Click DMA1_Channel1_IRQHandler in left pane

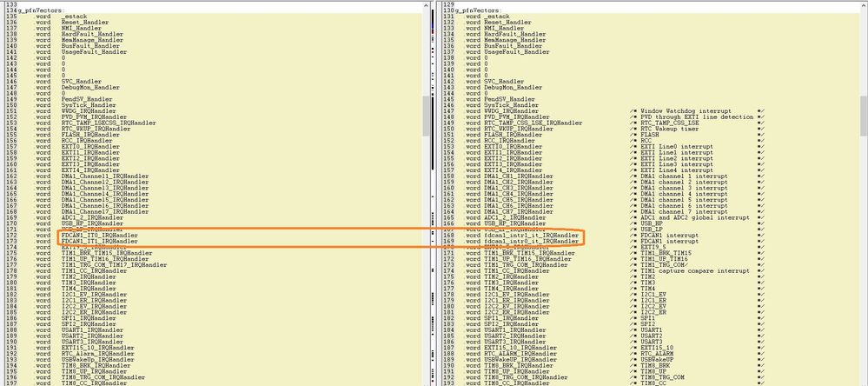click(105, 176)
